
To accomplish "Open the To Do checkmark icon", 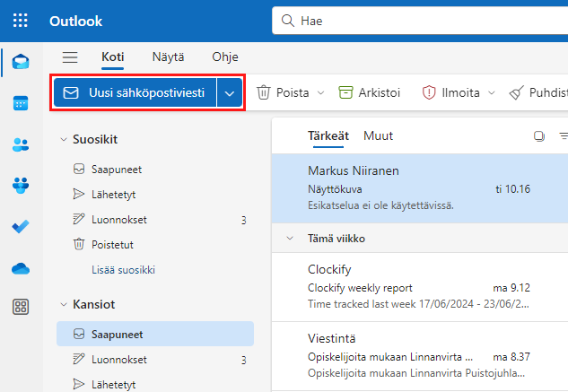I will (21, 227).
